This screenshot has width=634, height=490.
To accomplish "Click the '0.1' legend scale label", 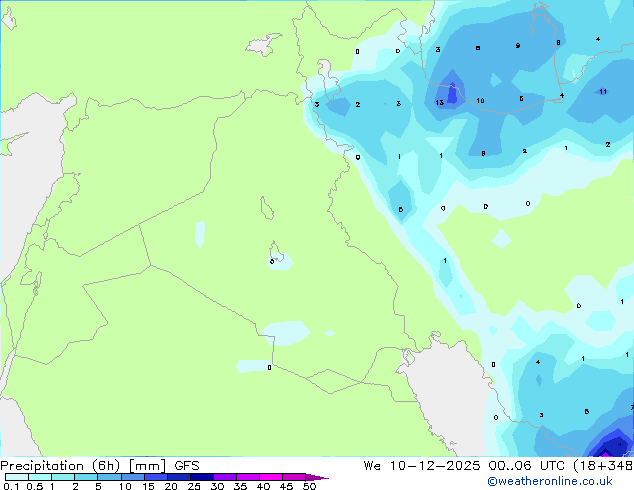I will pos(11,486).
